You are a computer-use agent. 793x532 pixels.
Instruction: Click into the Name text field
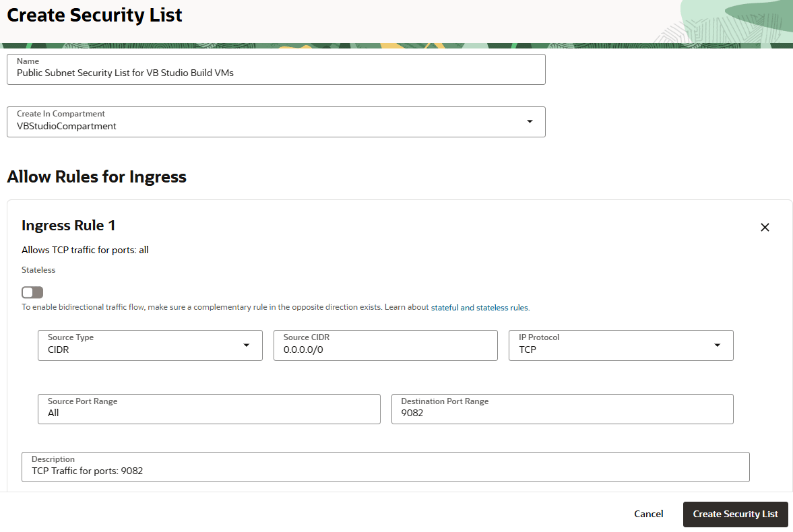pos(276,69)
